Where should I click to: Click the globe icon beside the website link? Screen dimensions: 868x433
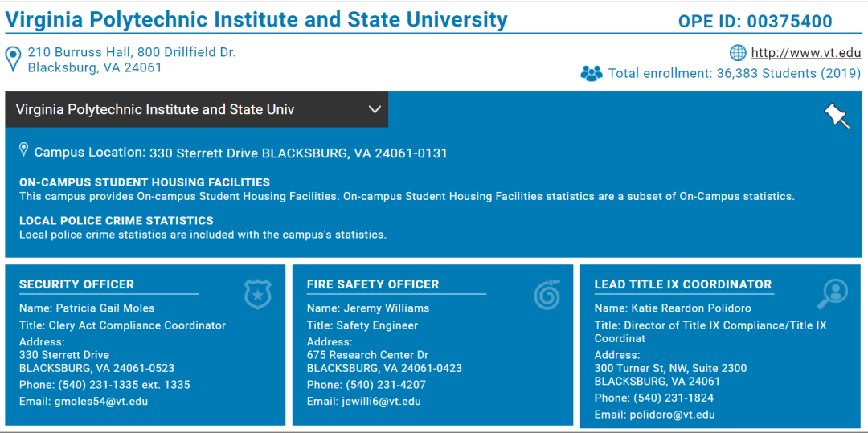point(738,53)
